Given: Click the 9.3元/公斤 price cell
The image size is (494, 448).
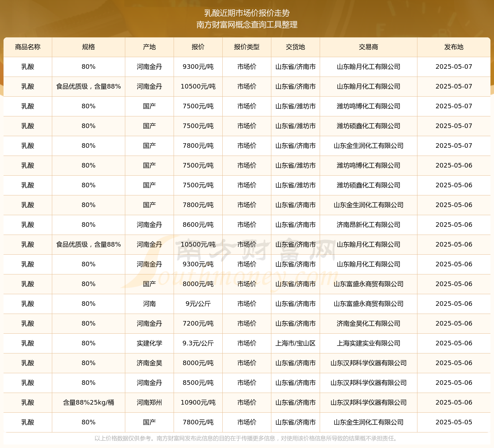Looking at the screenshot, I should pos(198,343).
